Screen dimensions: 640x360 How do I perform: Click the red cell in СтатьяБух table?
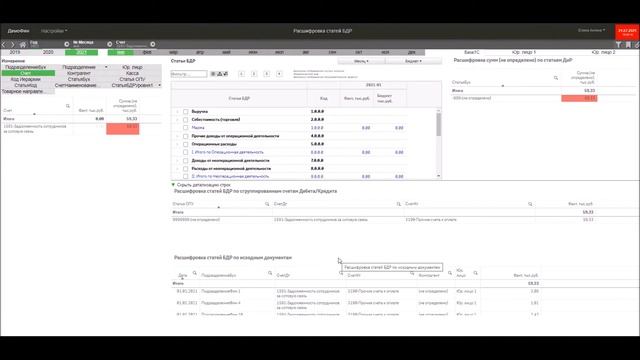579,98
